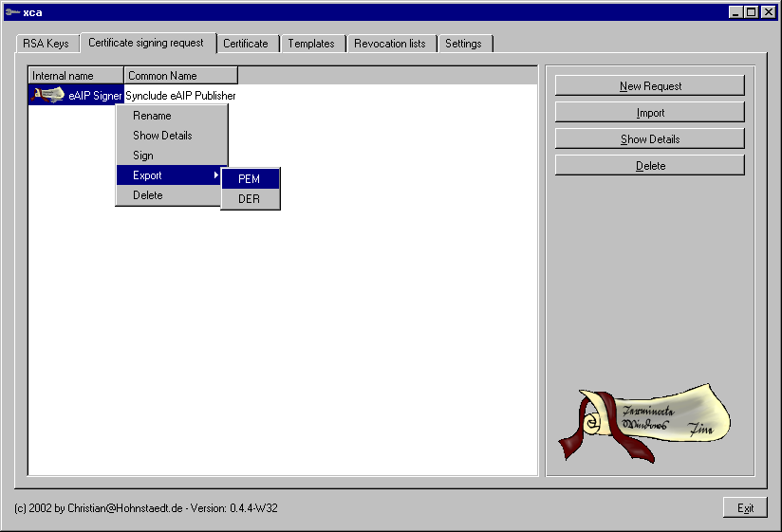782x532 pixels.
Task: Click the Exit button
Action: pos(745,508)
